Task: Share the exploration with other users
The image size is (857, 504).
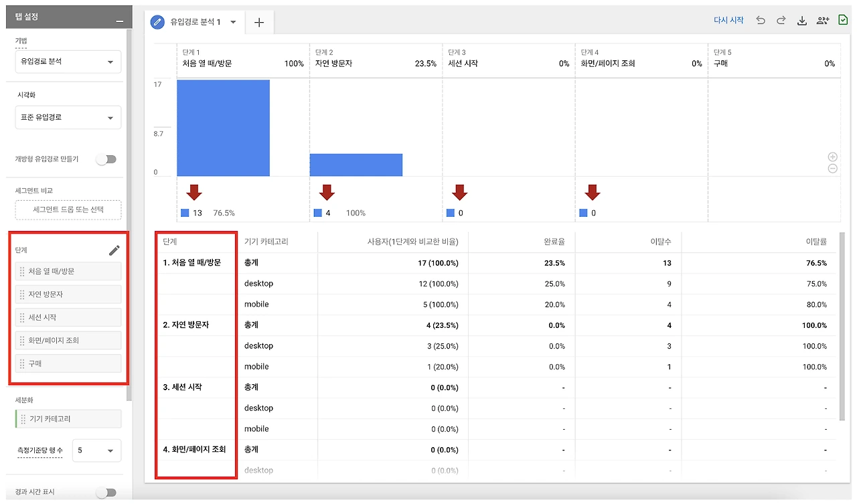Action: tap(823, 21)
